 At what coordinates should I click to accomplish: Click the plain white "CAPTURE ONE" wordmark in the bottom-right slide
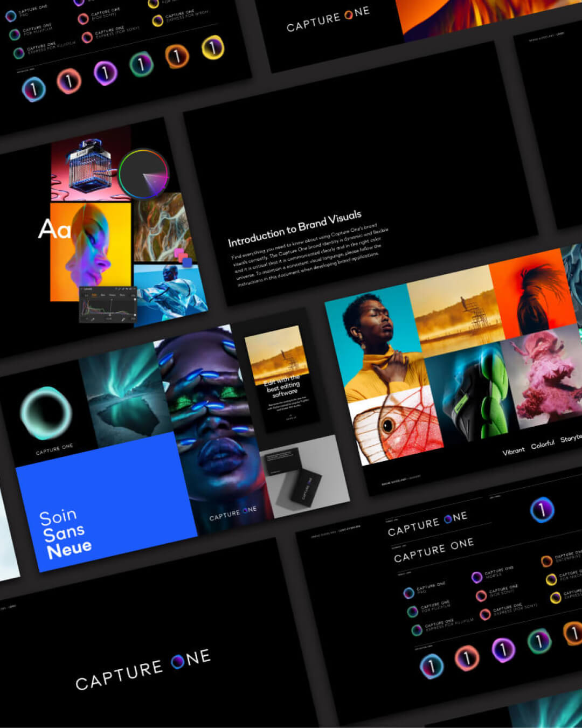point(434,550)
